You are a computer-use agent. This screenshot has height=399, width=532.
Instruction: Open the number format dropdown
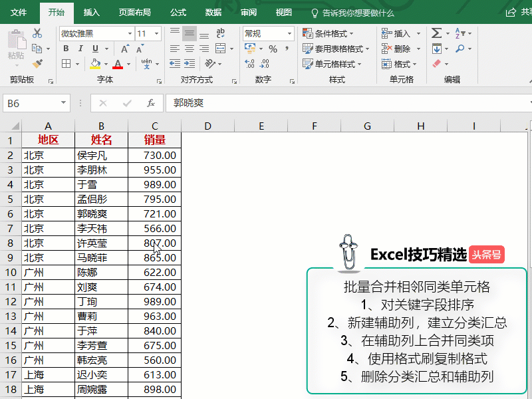point(289,34)
